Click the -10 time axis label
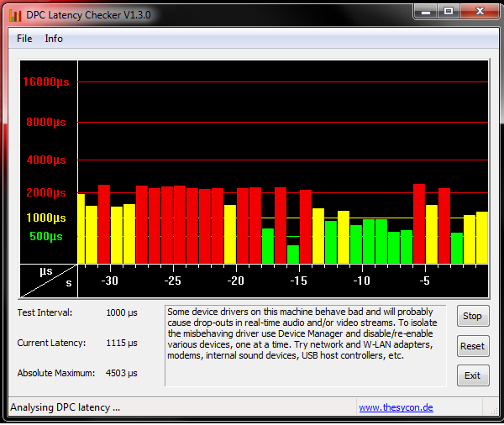Screen dimensions: 504x425 (361, 281)
